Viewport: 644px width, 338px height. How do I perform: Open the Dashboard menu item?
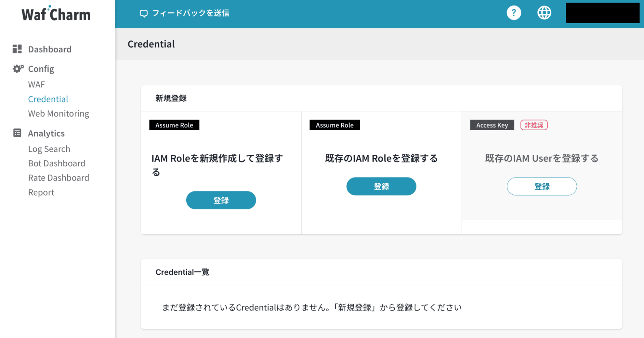pos(50,49)
